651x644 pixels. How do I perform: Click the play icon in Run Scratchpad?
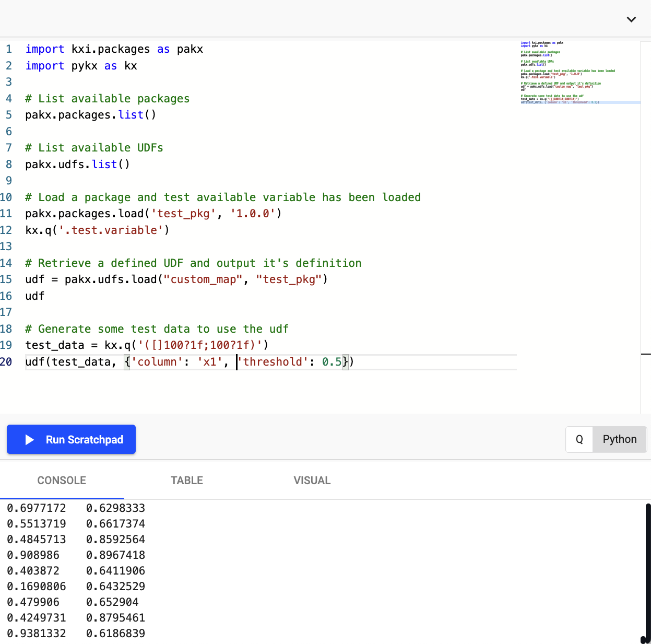click(x=30, y=440)
